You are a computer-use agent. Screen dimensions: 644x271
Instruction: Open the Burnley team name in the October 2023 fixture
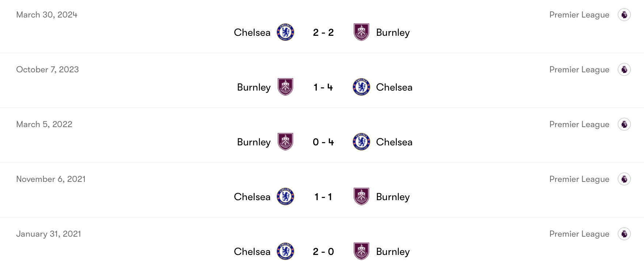254,87
